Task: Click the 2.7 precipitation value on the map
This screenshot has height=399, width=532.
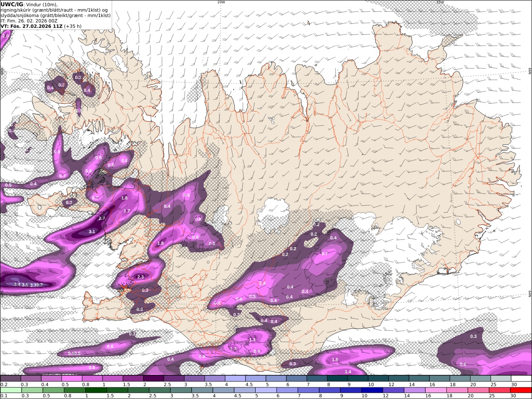Action: 102,218
